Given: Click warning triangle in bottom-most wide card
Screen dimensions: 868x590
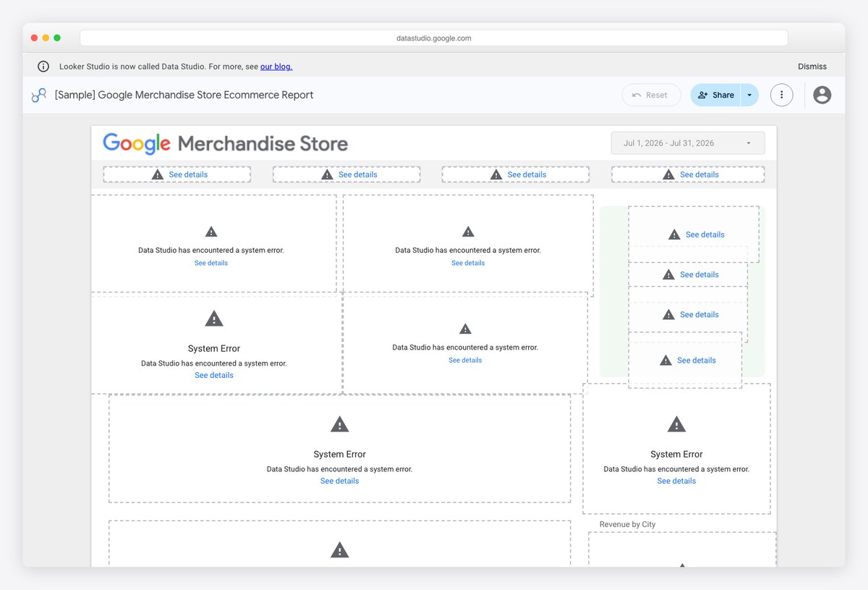Looking at the screenshot, I should coord(340,550).
